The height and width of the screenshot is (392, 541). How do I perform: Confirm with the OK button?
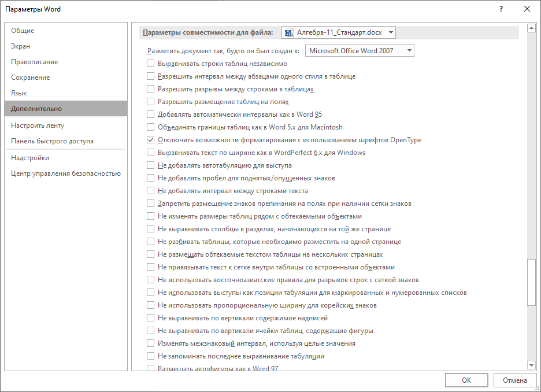(x=466, y=380)
